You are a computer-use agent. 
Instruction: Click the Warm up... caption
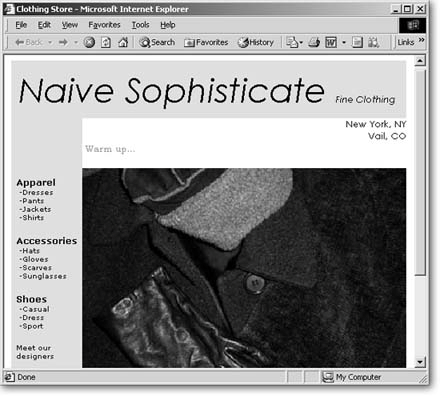click(x=110, y=149)
